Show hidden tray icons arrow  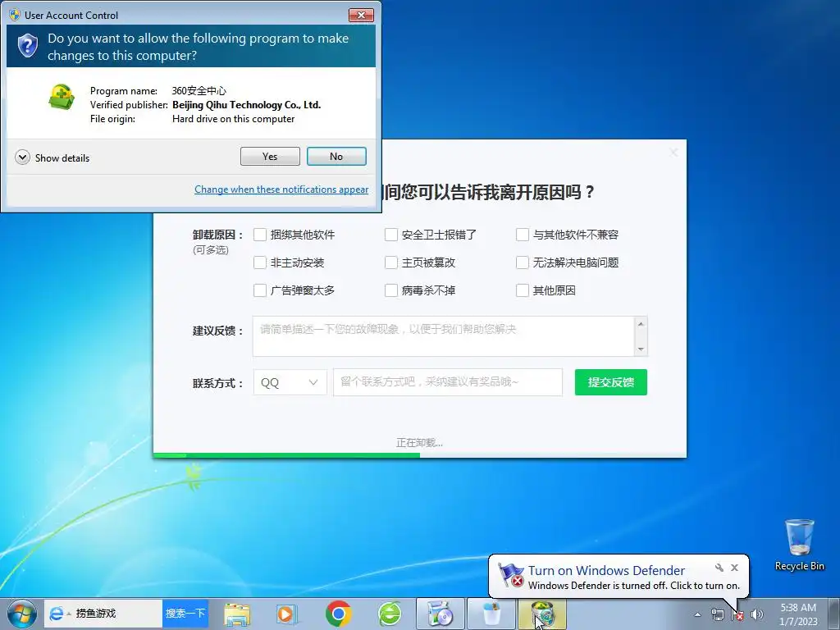(x=697, y=614)
